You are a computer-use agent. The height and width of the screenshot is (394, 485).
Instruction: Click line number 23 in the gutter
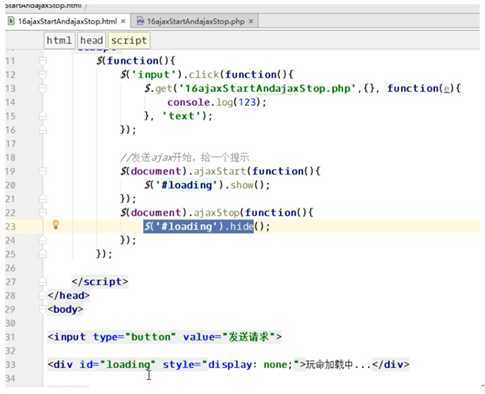pos(10,227)
